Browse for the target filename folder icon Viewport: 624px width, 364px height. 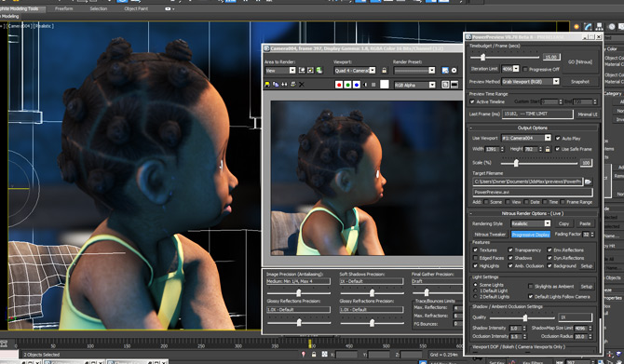coord(588,182)
